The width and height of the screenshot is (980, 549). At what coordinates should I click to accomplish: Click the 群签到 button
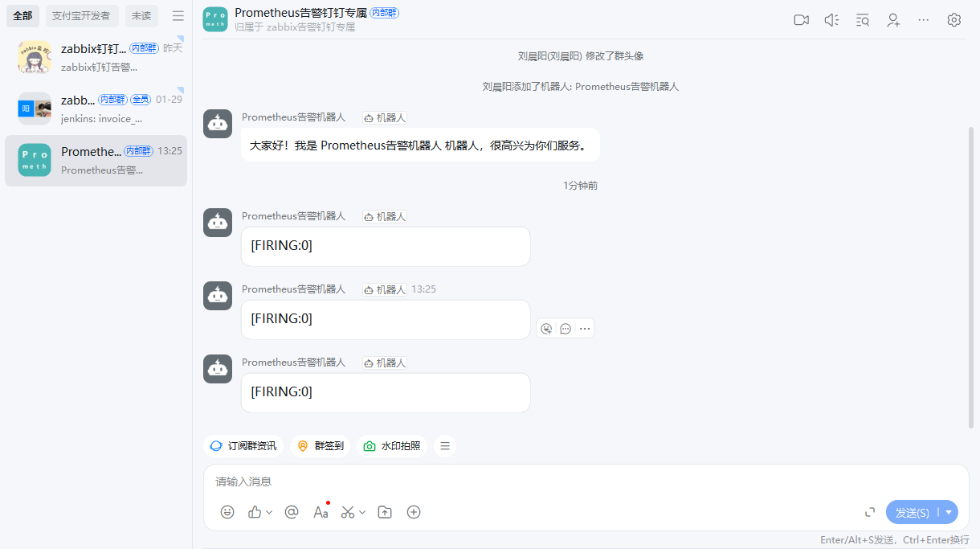[x=321, y=445]
